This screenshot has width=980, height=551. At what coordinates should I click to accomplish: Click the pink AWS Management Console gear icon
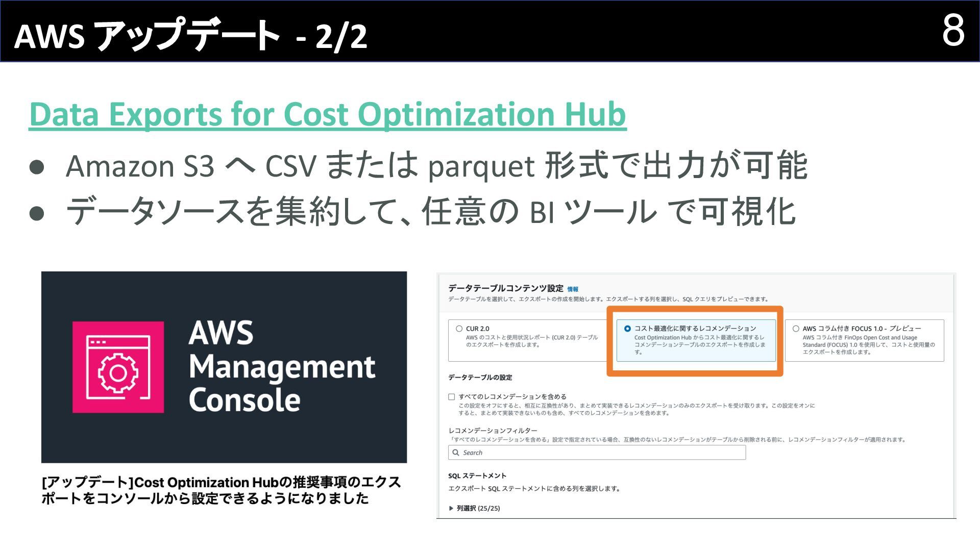tap(118, 367)
